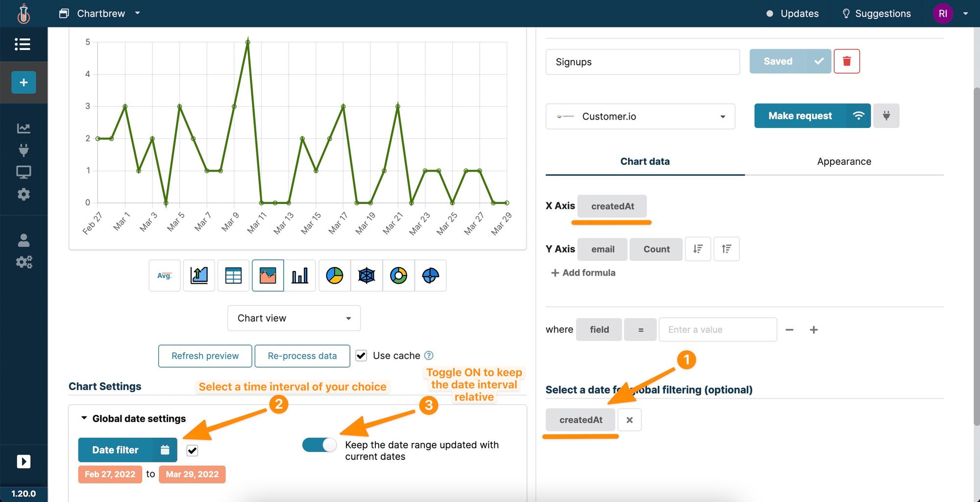Select the bar chart type
This screenshot has width=980, height=502.
(300, 275)
